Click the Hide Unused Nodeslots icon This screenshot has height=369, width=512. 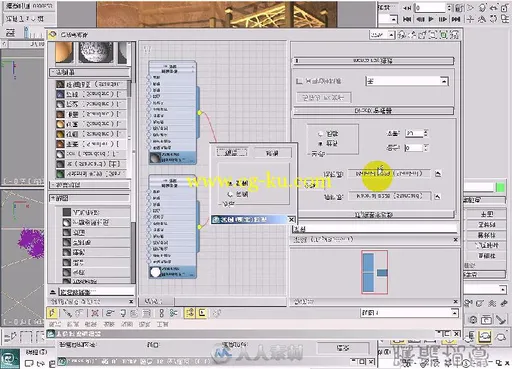(x=123, y=313)
